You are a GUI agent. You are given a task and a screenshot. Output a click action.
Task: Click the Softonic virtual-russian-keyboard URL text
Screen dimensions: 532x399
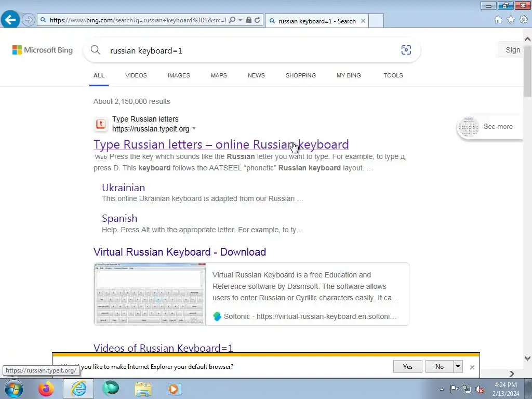(x=326, y=316)
